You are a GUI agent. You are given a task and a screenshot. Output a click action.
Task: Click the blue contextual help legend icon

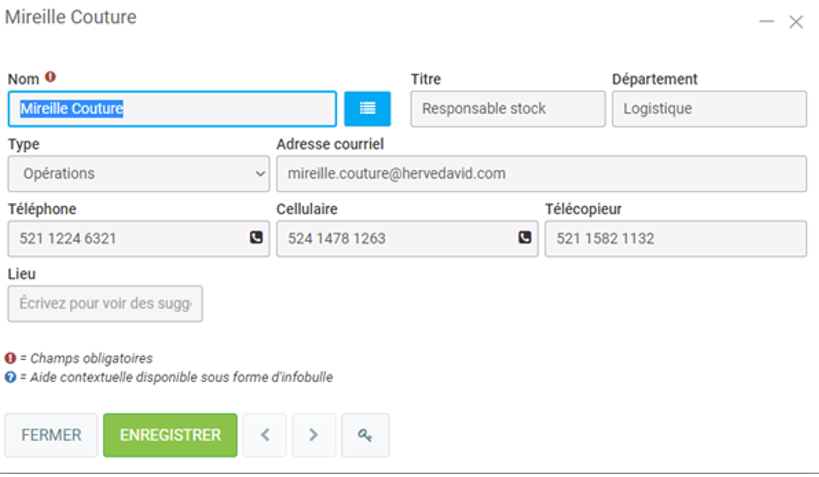click(10, 377)
